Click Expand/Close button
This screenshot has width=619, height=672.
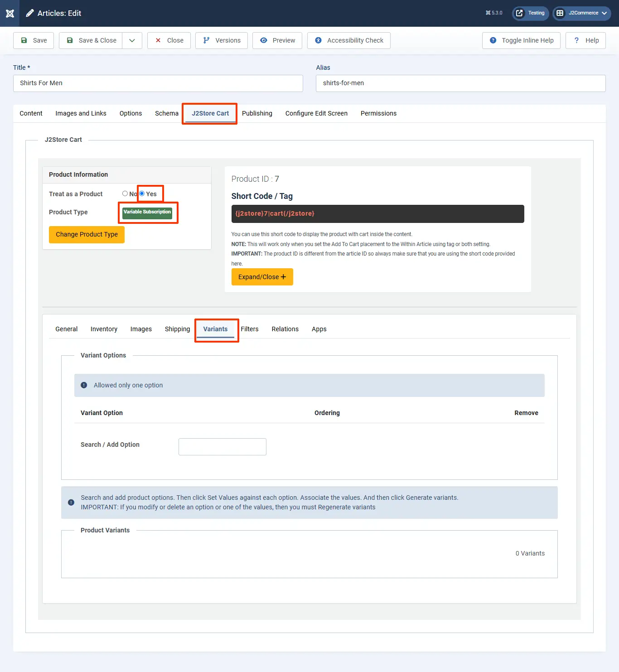click(x=262, y=277)
